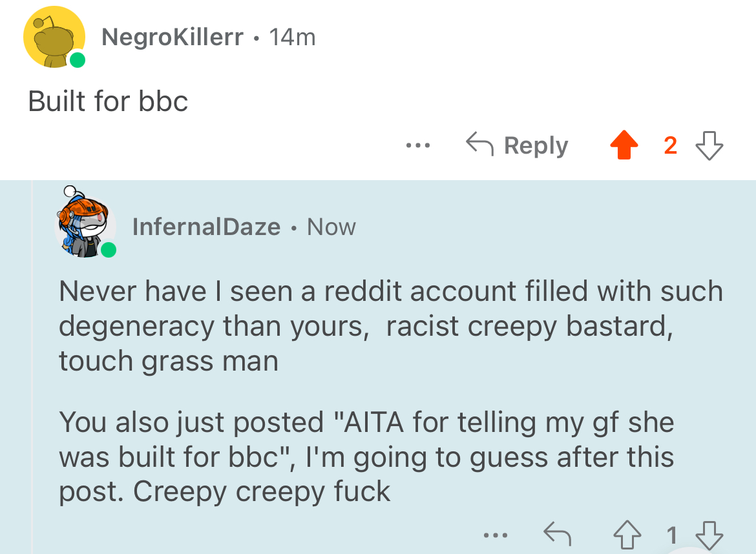Open InfernalDaze's helmeted avatar
Image resolution: width=756 pixels, height=554 pixels.
pyautogui.click(x=85, y=222)
